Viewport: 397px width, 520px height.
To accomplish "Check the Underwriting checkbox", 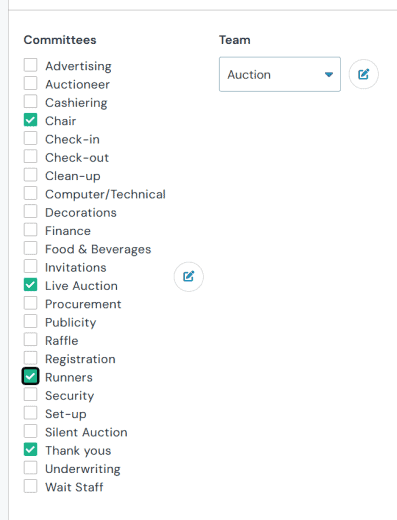I will (x=30, y=468).
